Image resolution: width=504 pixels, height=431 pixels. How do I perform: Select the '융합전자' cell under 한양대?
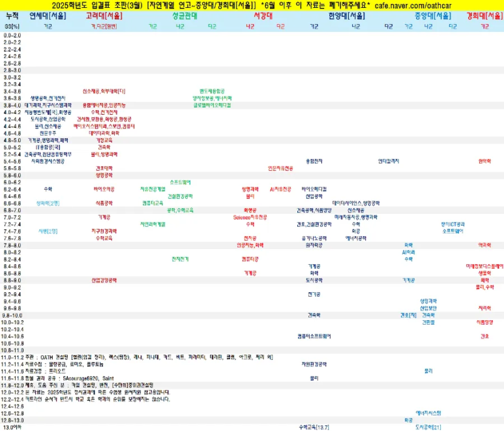[x=314, y=161]
